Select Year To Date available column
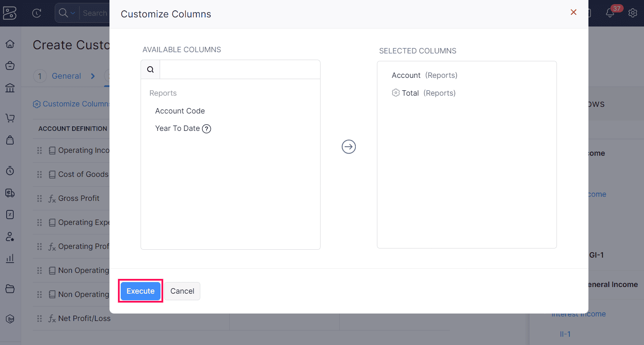This screenshot has height=345, width=644. click(177, 128)
